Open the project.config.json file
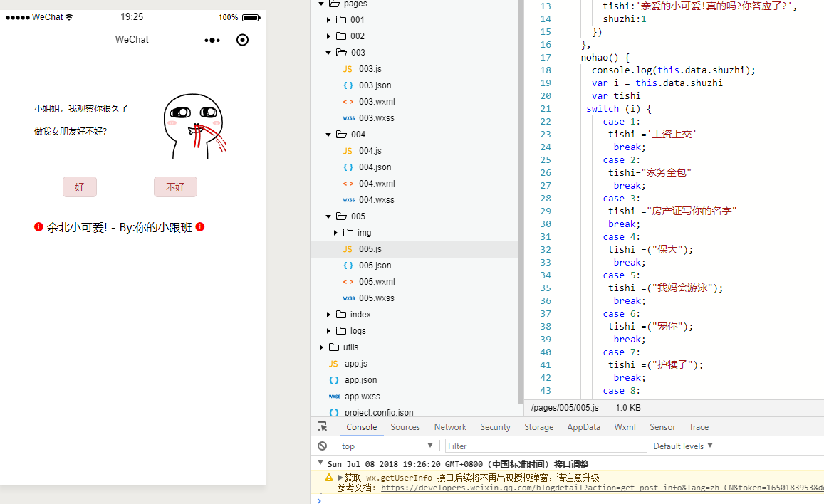Viewport: 824px width, 504px height. tap(378, 412)
